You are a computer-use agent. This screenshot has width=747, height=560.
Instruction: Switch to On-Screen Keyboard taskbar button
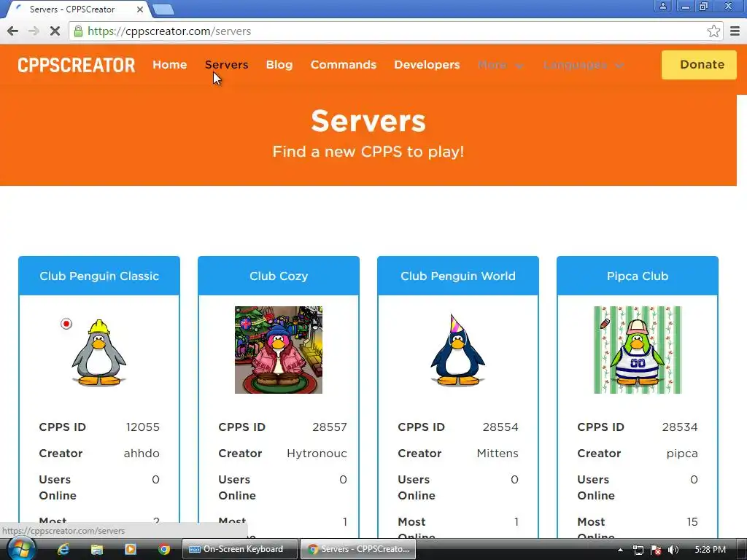240,550
